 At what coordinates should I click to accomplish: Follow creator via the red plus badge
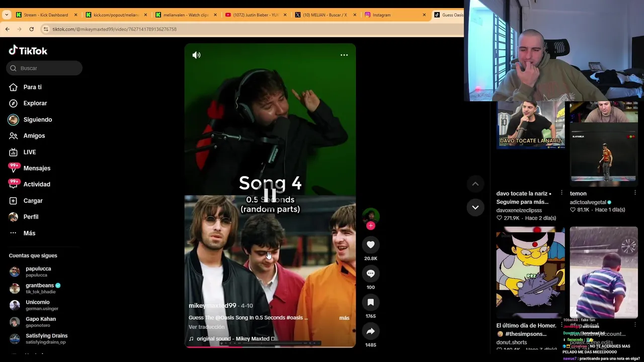(371, 226)
